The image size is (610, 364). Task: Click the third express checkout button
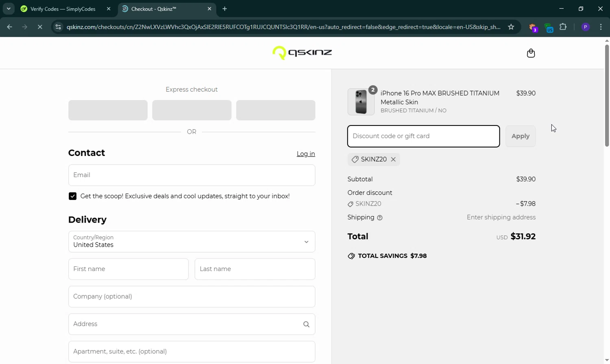(276, 110)
